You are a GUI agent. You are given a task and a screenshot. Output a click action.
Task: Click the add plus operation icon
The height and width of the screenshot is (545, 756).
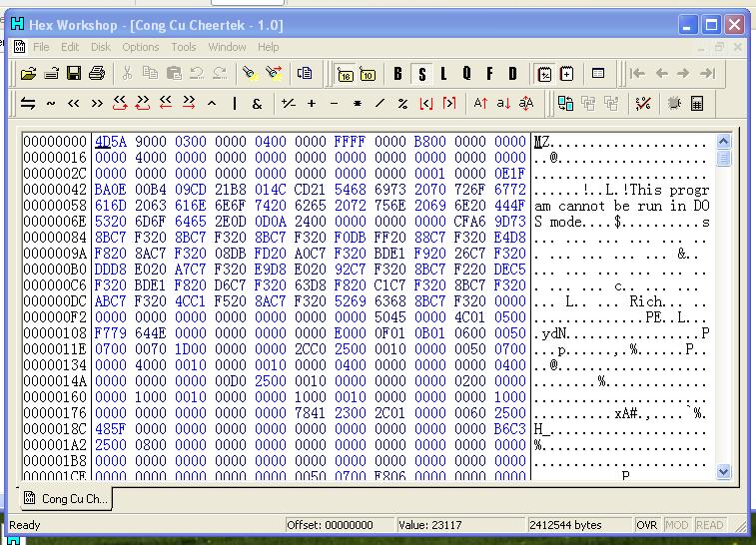pos(312,103)
